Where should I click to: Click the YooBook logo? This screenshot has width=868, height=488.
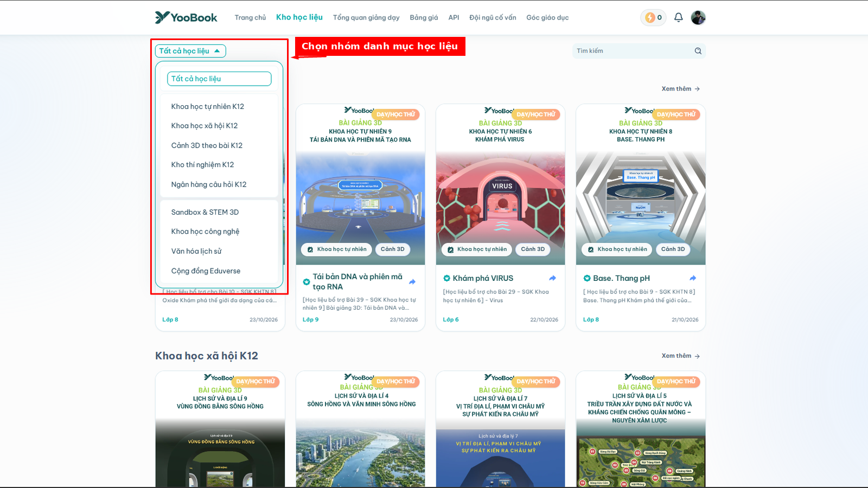186,17
